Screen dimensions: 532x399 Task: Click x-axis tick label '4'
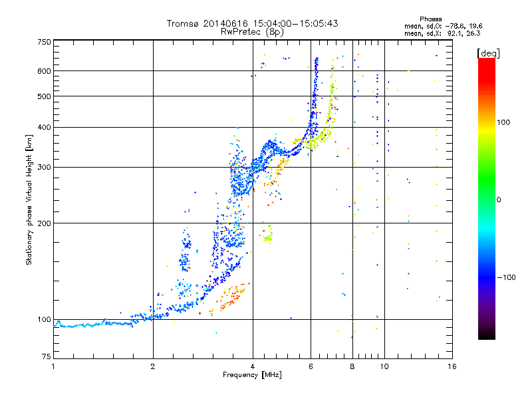click(253, 366)
